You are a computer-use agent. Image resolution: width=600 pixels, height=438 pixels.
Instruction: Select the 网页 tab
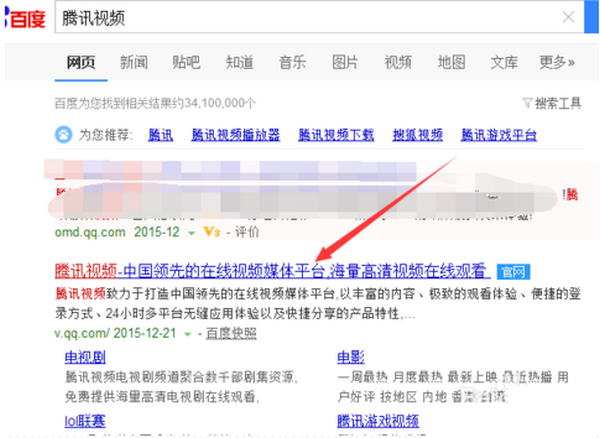coord(81,62)
